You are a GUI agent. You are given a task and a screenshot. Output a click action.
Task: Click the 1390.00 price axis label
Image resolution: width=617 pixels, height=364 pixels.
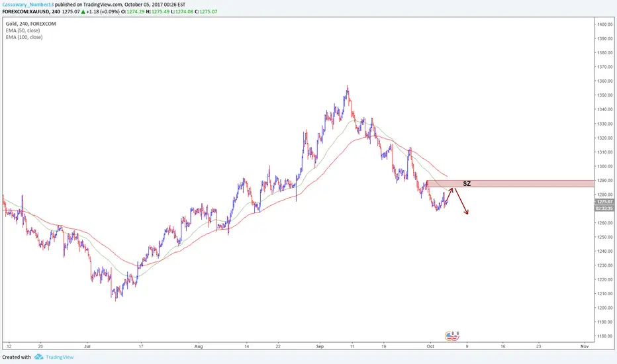coord(605,38)
